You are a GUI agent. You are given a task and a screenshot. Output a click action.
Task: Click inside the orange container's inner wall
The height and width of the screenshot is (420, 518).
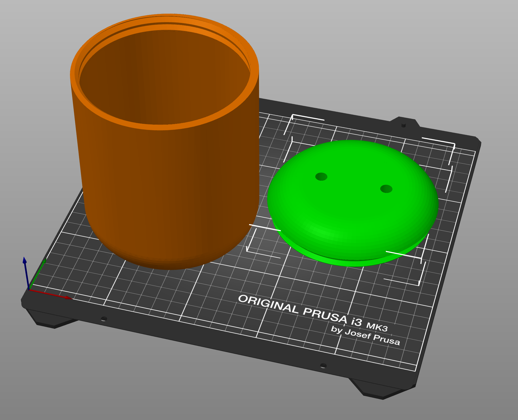[x=166, y=77]
